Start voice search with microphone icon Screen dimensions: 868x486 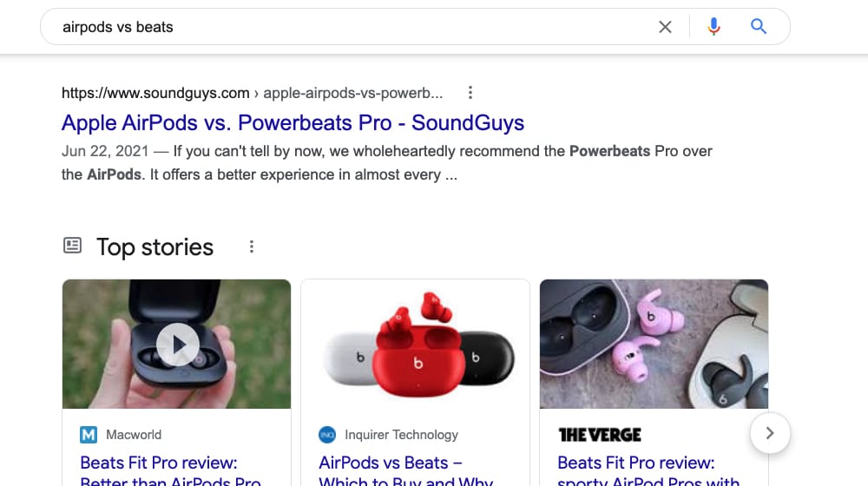click(x=713, y=27)
